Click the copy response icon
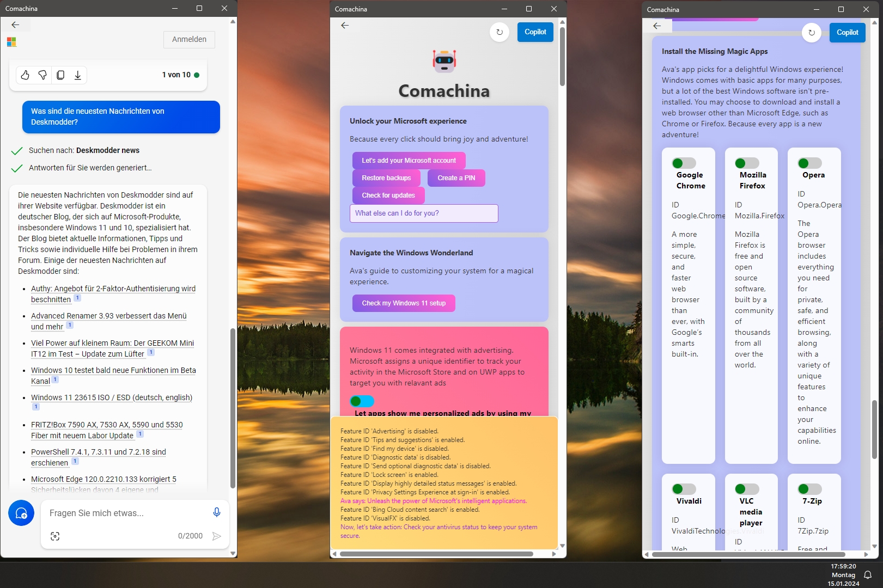The image size is (883, 588). click(60, 75)
